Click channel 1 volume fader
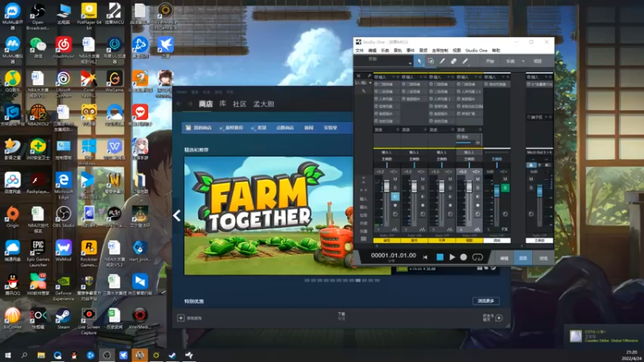Screen dimensions: 644x362 click(386, 187)
